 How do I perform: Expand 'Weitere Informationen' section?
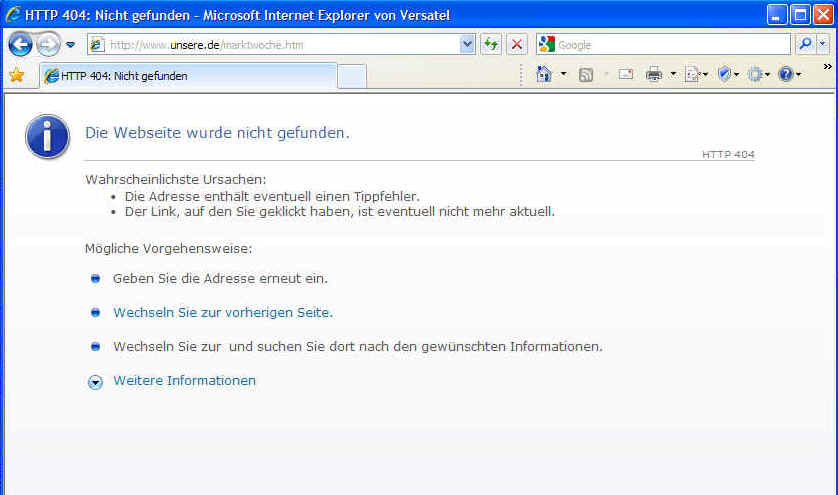[x=184, y=381]
